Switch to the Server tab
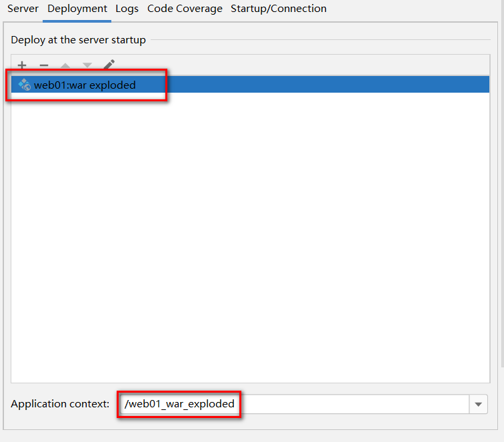This screenshot has height=442, width=504. (x=23, y=9)
